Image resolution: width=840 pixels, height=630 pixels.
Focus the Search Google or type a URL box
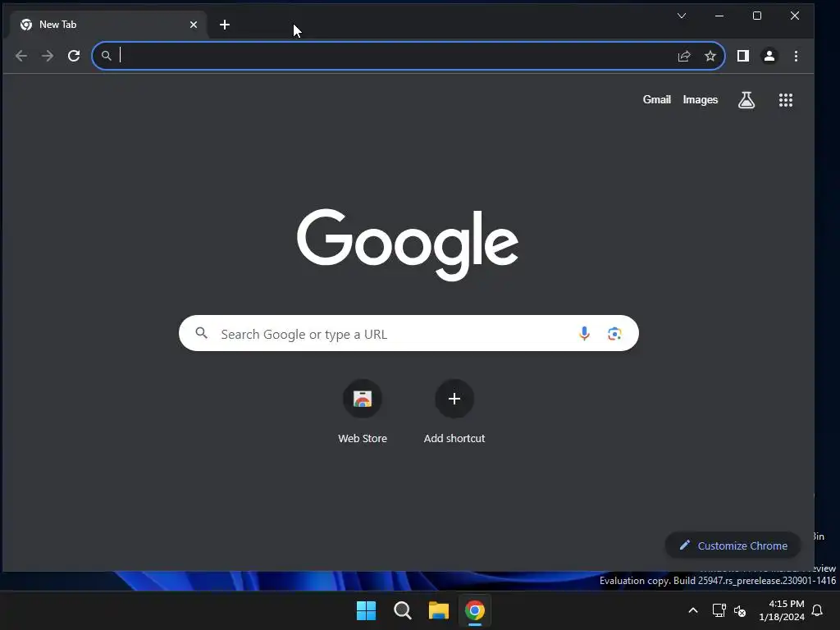pos(409,333)
